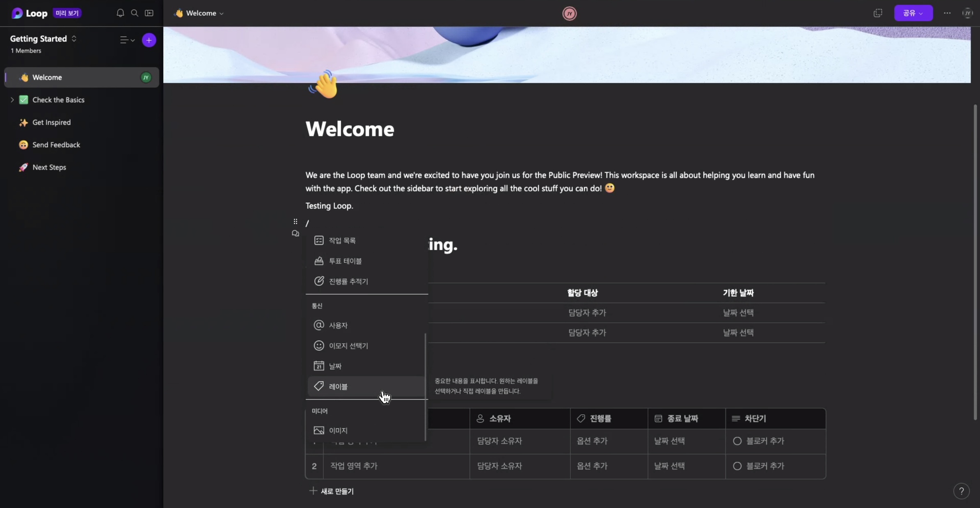Screen dimensions: 980x508
Task: Open the Welcome title dropdown
Action: pyautogui.click(x=199, y=13)
